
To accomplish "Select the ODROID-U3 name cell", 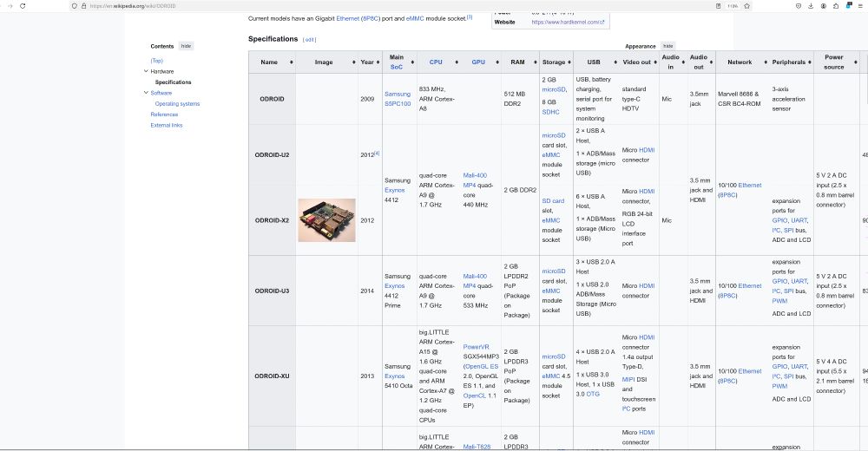I will [272, 291].
